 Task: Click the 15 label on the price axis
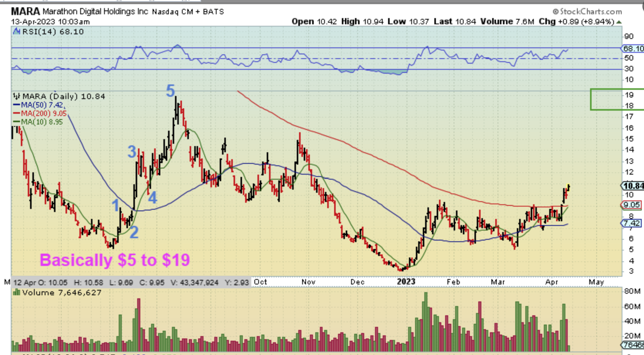coord(629,139)
